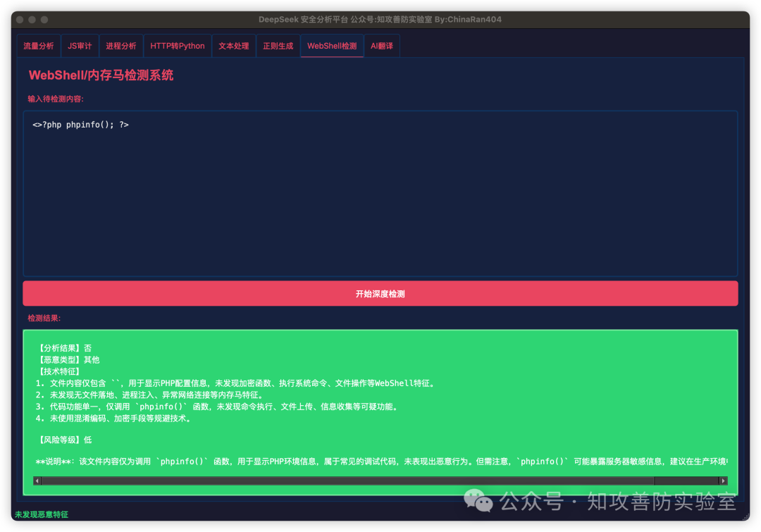Screen dimensions: 761x532
Task: Switch to the 流量分析 tab
Action: pos(38,46)
